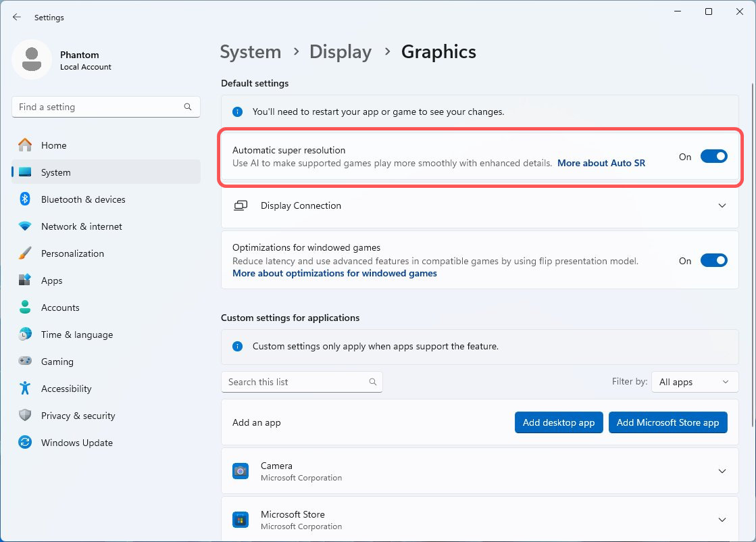Click the Accessibility figure icon
This screenshot has height=542, width=756.
pos(25,388)
